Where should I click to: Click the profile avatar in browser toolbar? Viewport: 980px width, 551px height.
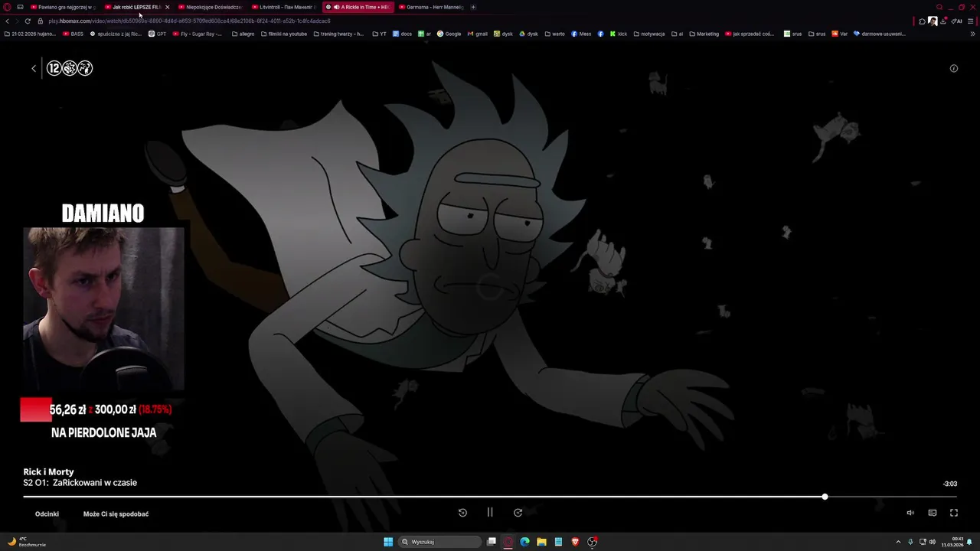click(933, 21)
